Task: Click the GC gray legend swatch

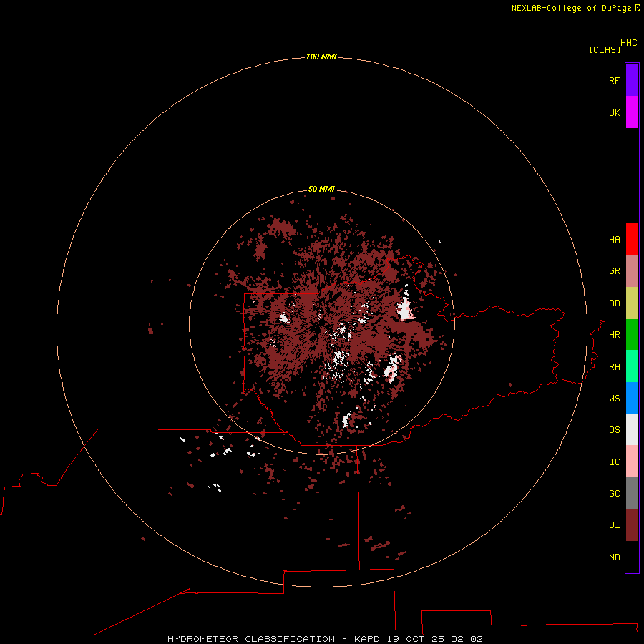Action: click(x=632, y=493)
